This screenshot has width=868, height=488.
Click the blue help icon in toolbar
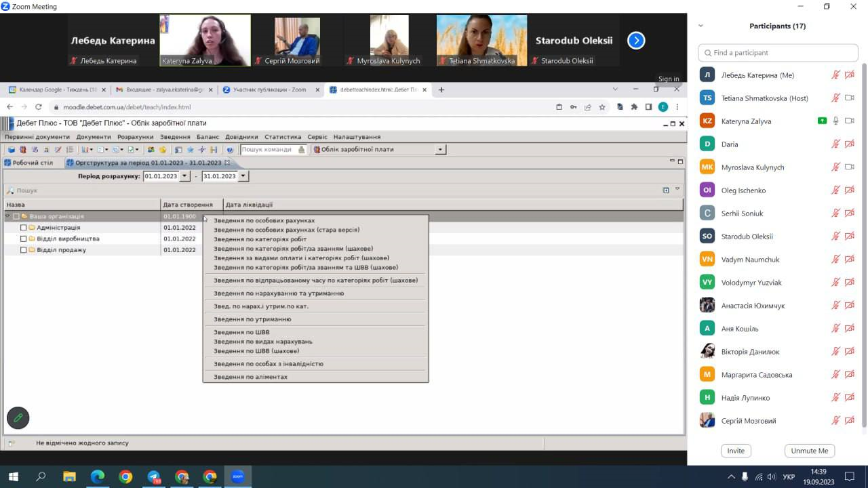[x=230, y=150]
